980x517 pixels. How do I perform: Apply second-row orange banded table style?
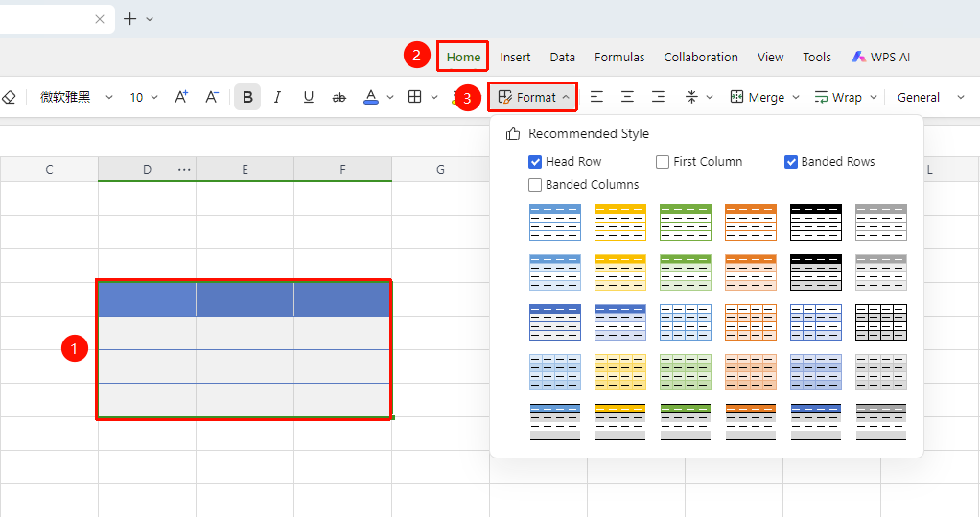pyautogui.click(x=751, y=272)
